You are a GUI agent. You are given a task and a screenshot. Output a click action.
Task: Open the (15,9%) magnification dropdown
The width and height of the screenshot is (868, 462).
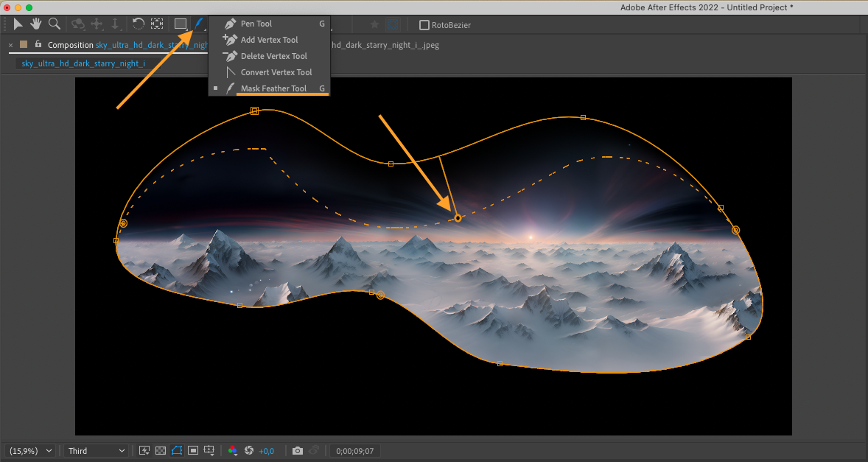click(x=31, y=451)
